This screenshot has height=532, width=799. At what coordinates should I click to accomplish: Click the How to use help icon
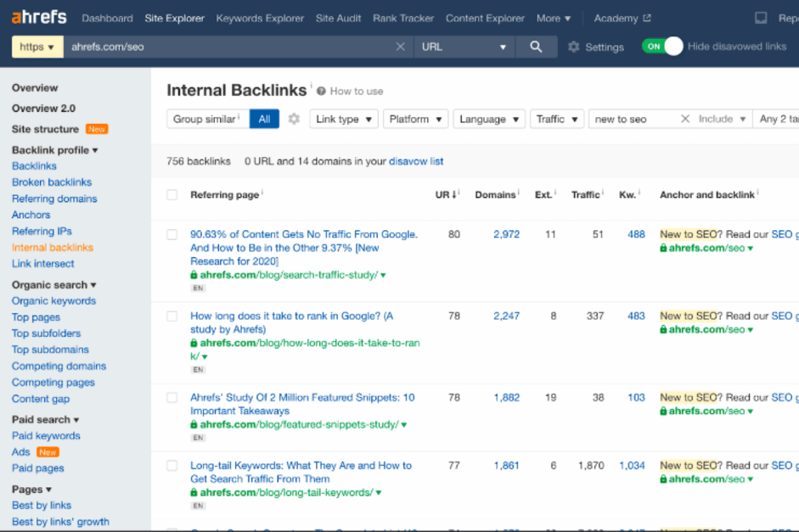click(x=321, y=91)
